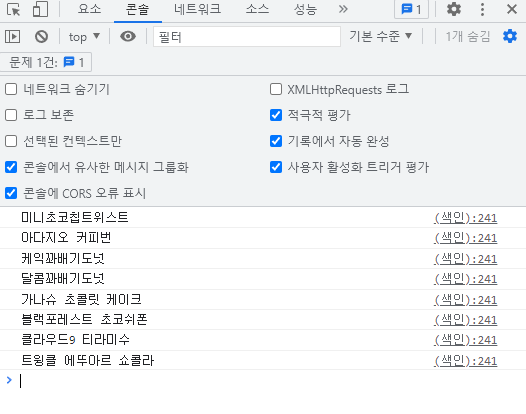Image resolution: width=526 pixels, height=414 pixels.
Task: Uncheck 콘솔에 CORS 오류 표시
Action: (11, 193)
